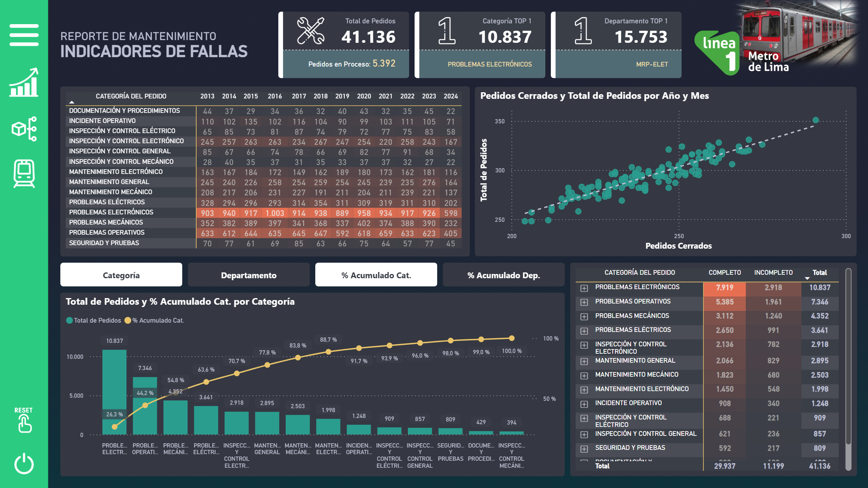
Task: Click the growth bar chart sidebar icon
Action: [x=24, y=83]
